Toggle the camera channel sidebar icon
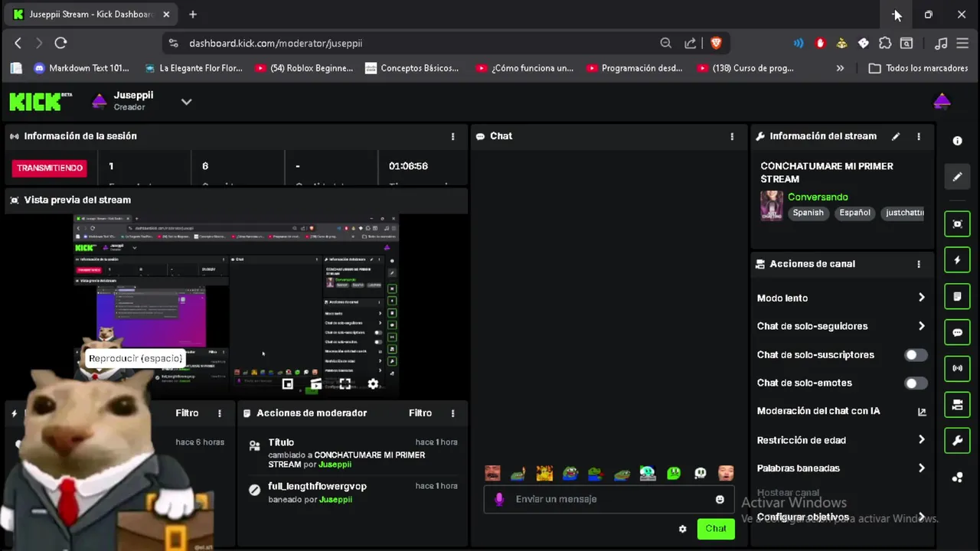 tap(957, 405)
